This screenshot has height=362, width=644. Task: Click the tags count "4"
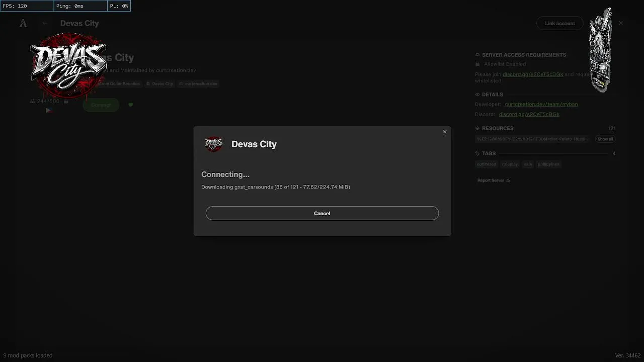[614, 153]
